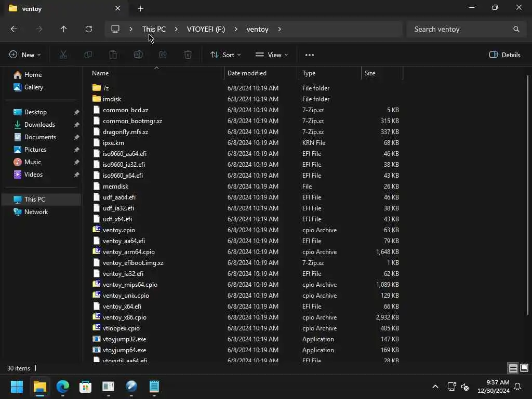Click the pin next to Music
Image resolution: width=532 pixels, height=399 pixels.
point(76,162)
